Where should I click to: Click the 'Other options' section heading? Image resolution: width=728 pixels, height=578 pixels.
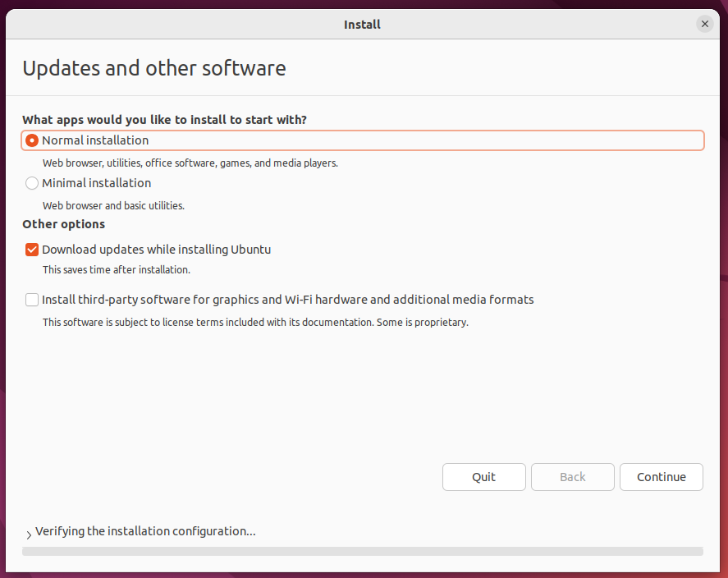coord(63,224)
